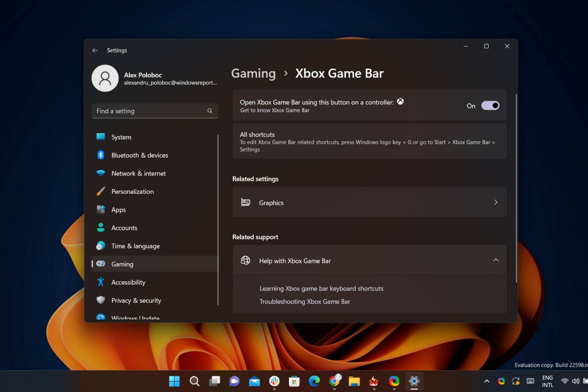Open Bluetooth & devices settings
This screenshot has height=392, width=588.
101,155
